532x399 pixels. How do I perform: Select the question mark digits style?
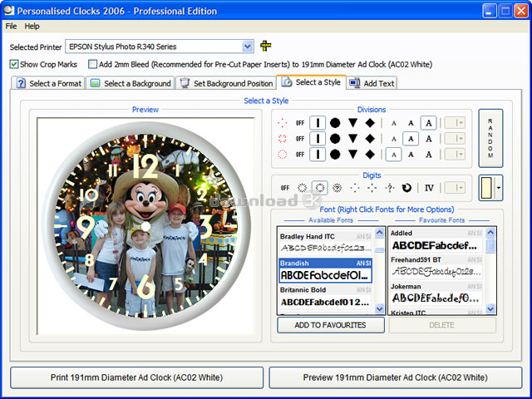point(389,188)
